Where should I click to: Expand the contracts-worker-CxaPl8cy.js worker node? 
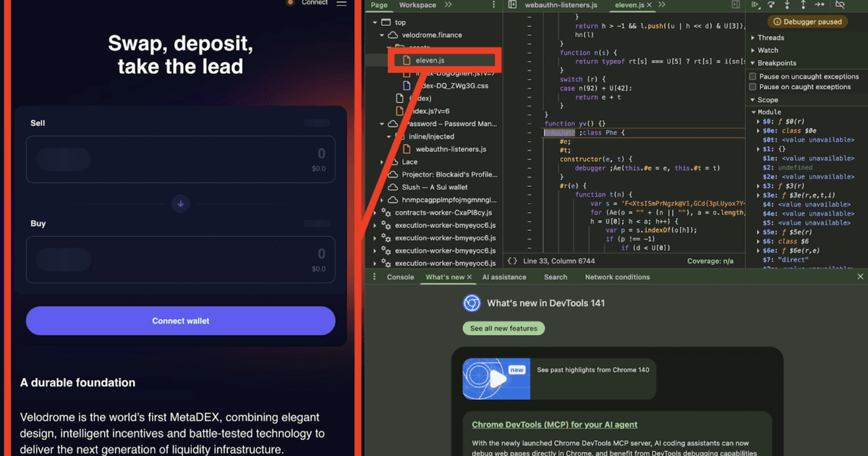(375, 213)
